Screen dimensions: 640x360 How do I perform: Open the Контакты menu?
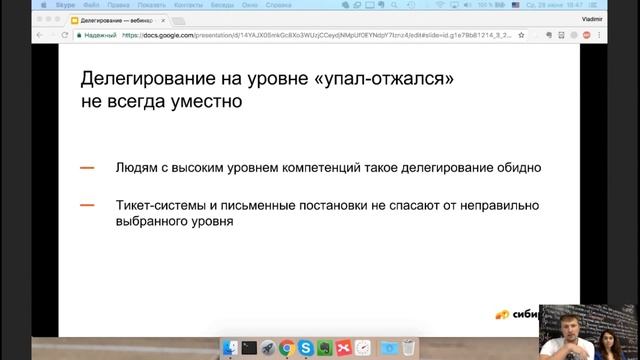pos(188,5)
